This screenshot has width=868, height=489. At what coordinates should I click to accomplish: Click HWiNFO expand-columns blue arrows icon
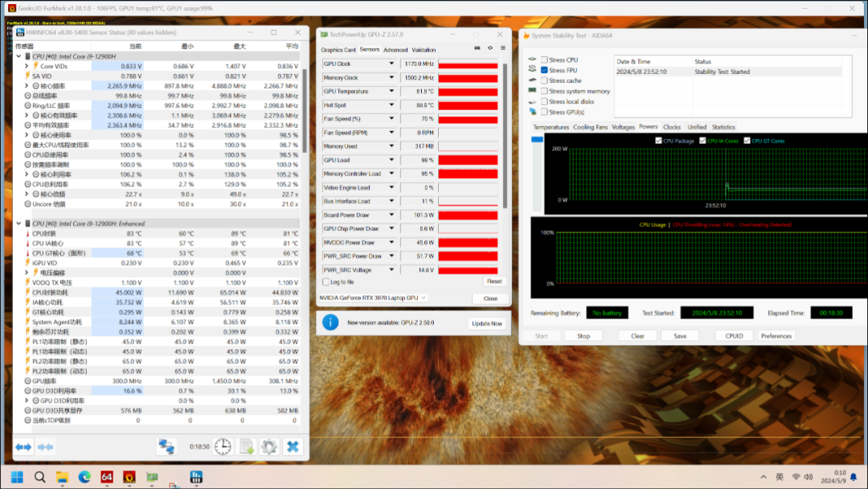coord(23,447)
